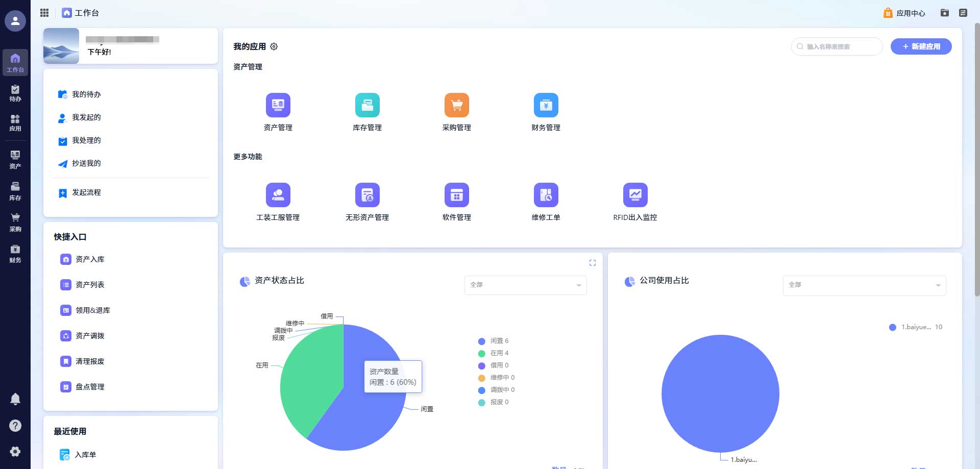Open the list icon at top right

[963, 13]
